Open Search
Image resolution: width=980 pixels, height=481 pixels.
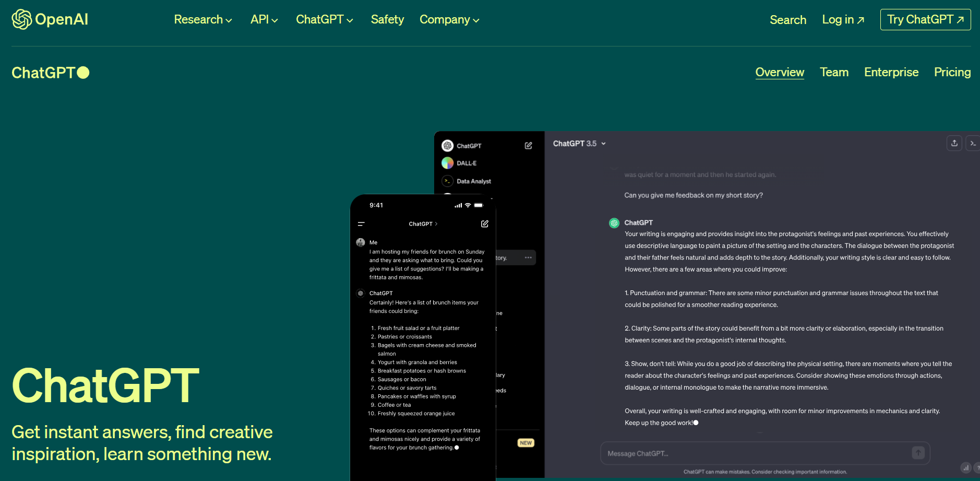788,20
